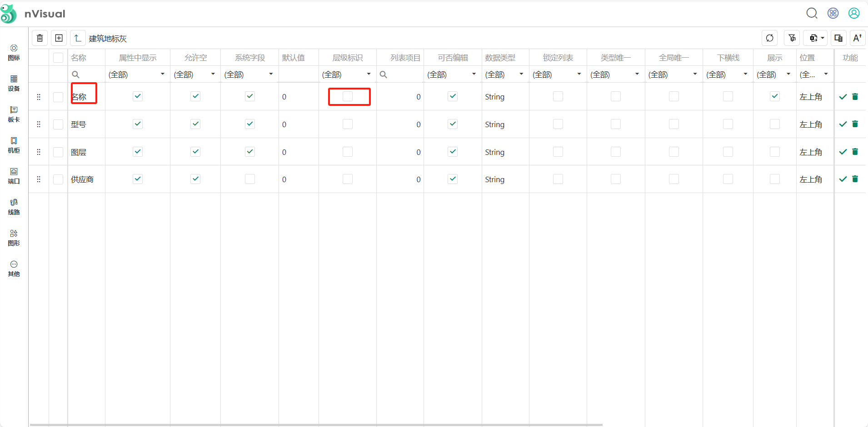Save the 名称 row with the checkmark

click(x=843, y=97)
